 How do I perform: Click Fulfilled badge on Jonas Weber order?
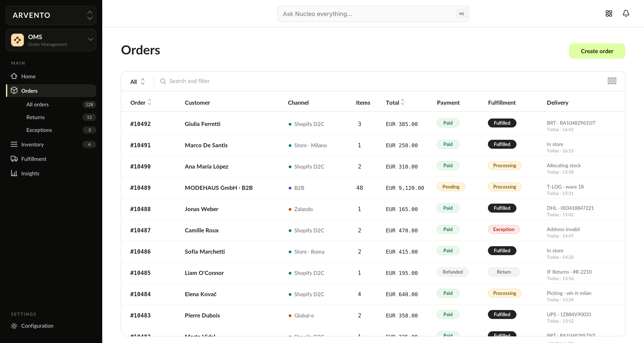tap(502, 208)
